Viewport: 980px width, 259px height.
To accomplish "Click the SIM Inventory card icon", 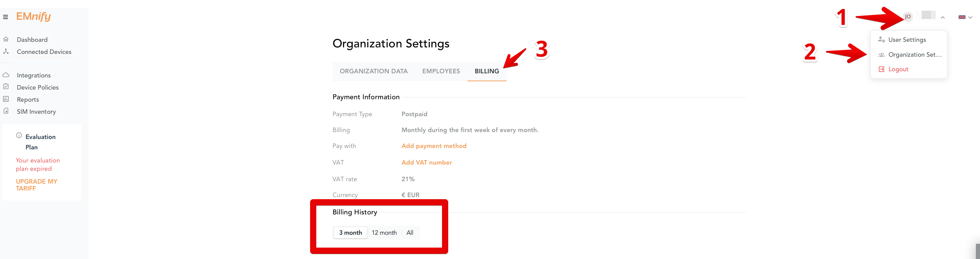I will (x=6, y=111).
